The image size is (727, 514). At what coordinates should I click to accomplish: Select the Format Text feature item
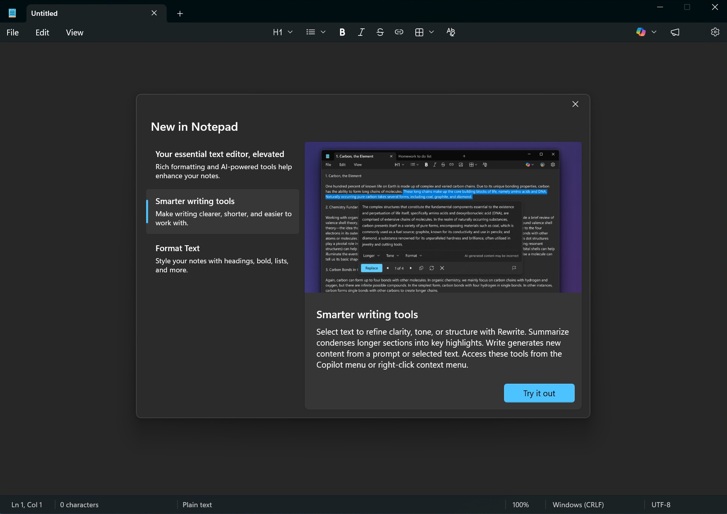[222, 258]
